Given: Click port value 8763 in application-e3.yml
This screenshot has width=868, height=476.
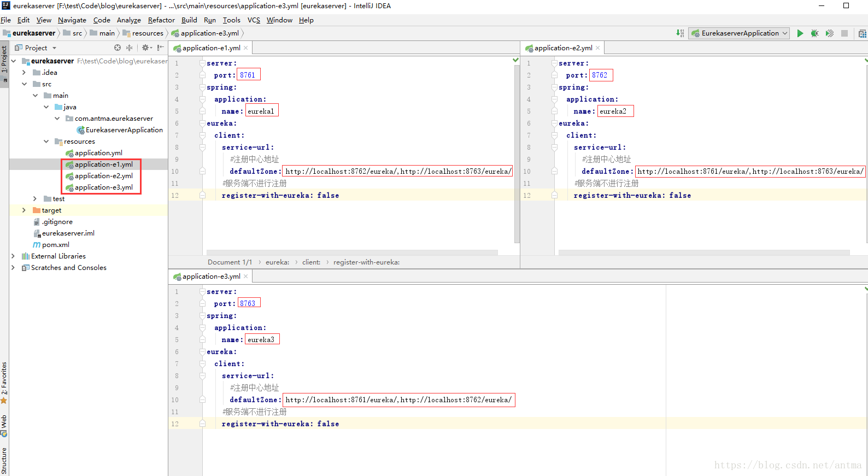Looking at the screenshot, I should click(248, 304).
